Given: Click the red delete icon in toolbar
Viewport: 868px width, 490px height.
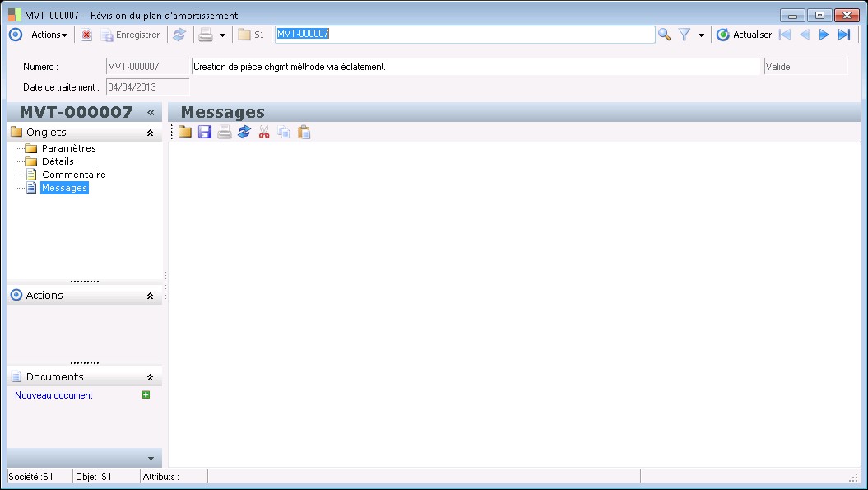Looking at the screenshot, I should tap(86, 35).
